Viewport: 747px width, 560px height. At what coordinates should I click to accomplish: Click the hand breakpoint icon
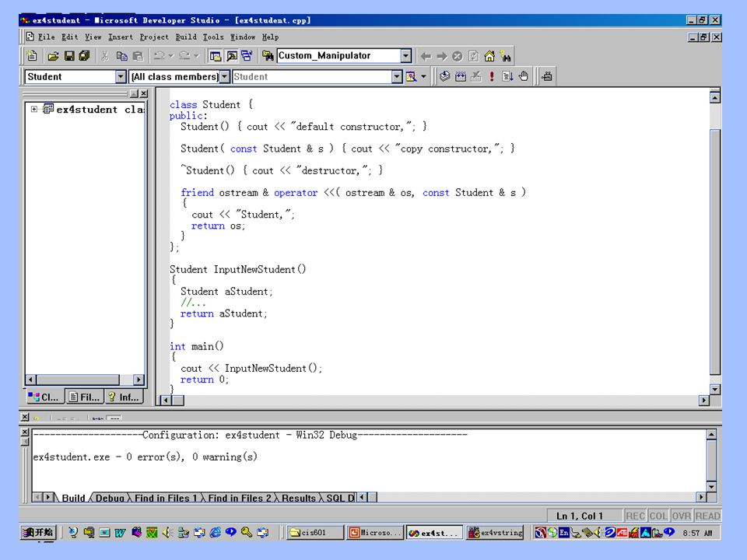pyautogui.click(x=524, y=76)
